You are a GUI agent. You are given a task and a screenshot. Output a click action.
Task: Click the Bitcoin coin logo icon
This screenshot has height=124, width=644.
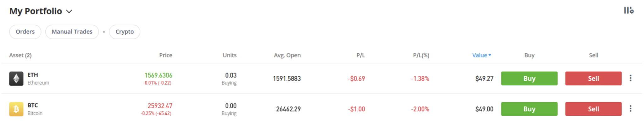pos(16,109)
